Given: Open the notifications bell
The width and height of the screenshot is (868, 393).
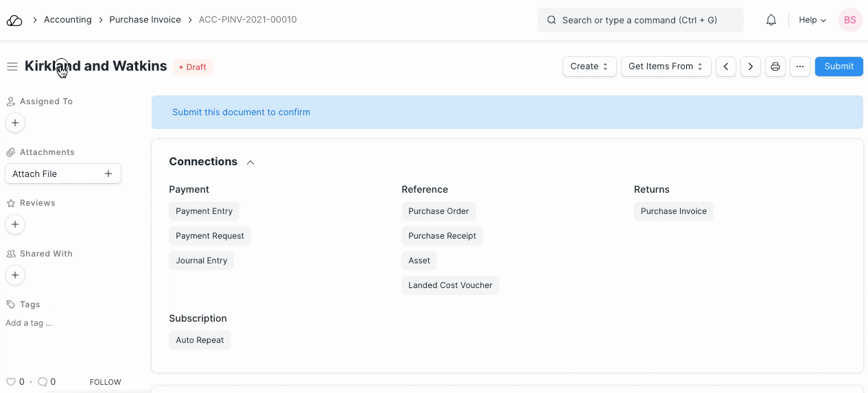Looking at the screenshot, I should [x=771, y=21].
